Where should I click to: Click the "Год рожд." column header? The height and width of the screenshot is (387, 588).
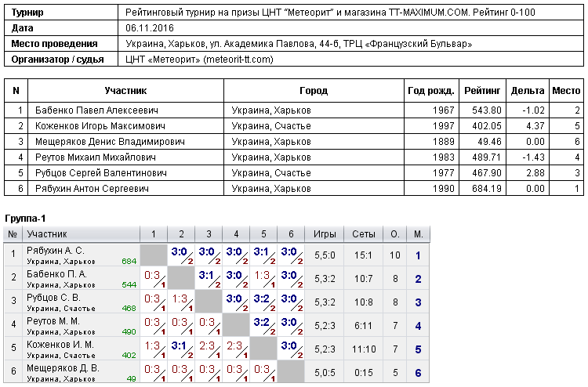pyautogui.click(x=431, y=91)
